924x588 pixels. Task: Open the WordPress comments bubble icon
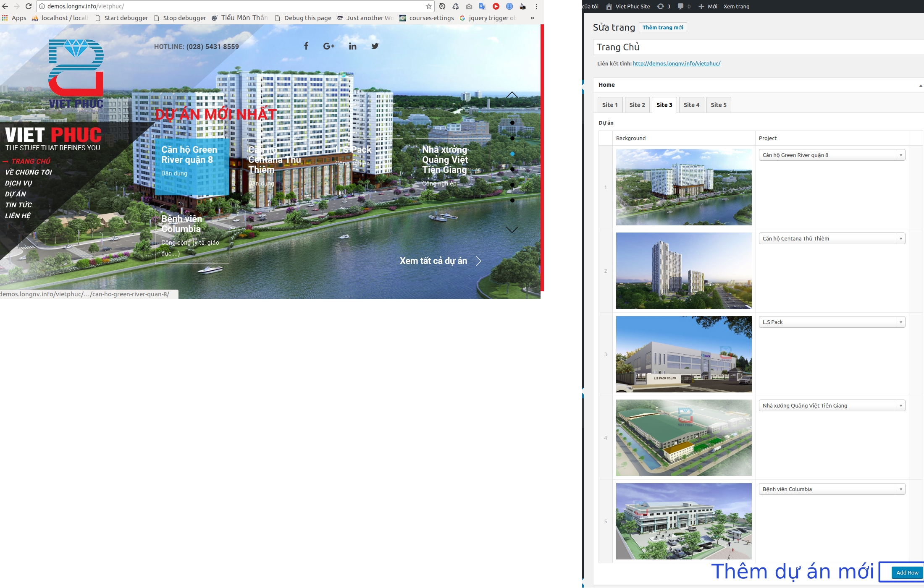tap(680, 6)
